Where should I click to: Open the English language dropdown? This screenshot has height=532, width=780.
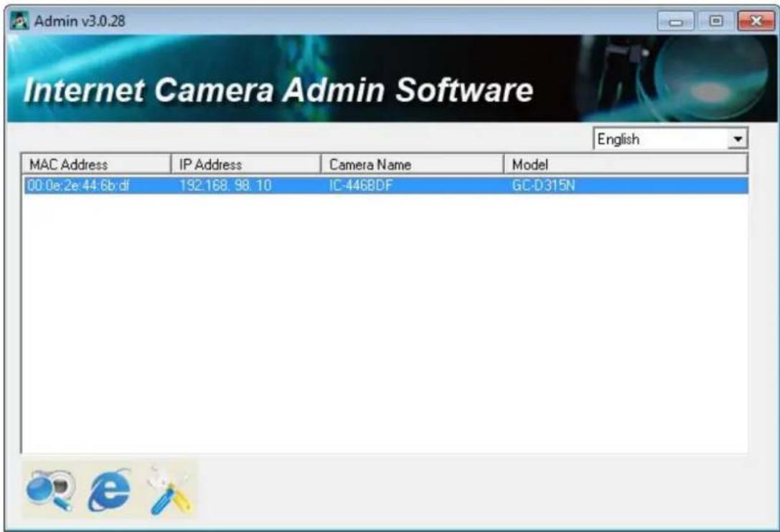tap(670, 138)
